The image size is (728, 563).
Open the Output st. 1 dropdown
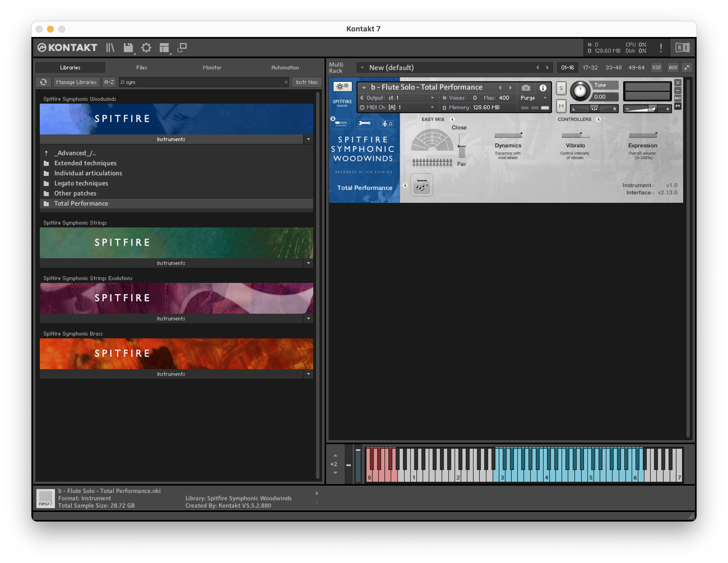(x=398, y=98)
